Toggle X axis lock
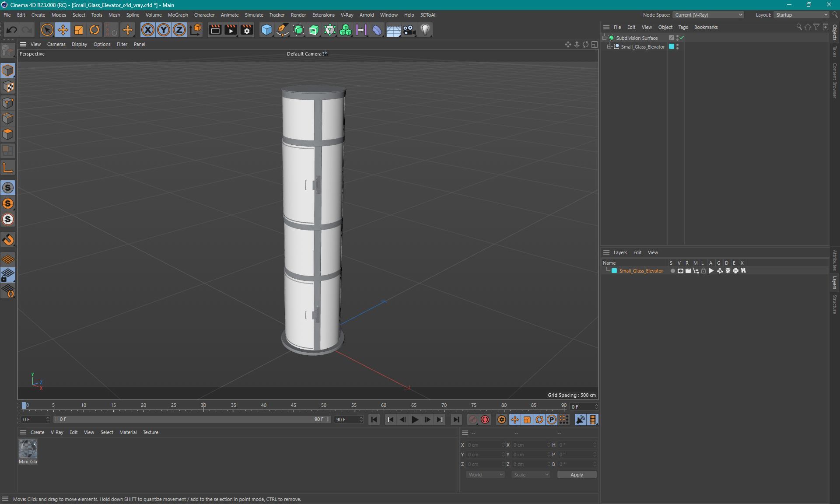840x504 pixels. click(148, 30)
